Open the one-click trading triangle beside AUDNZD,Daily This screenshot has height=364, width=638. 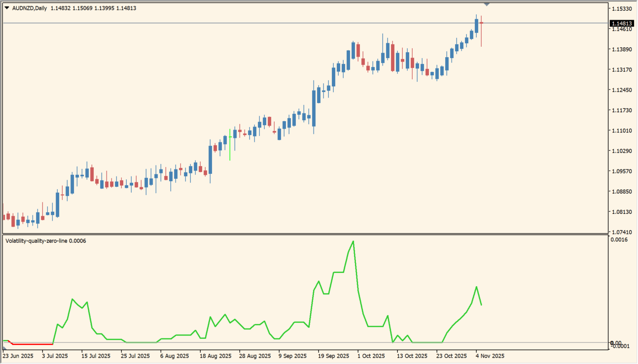[x=6, y=8]
